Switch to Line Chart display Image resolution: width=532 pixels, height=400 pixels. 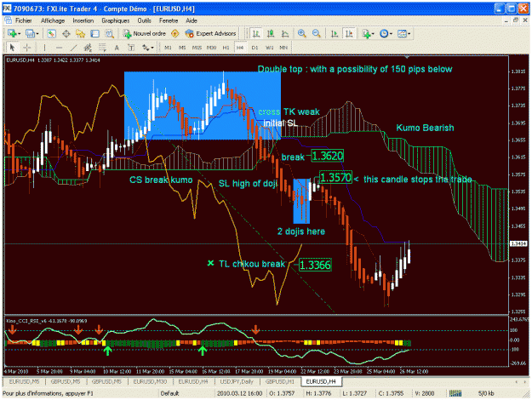pyautogui.click(x=285, y=33)
